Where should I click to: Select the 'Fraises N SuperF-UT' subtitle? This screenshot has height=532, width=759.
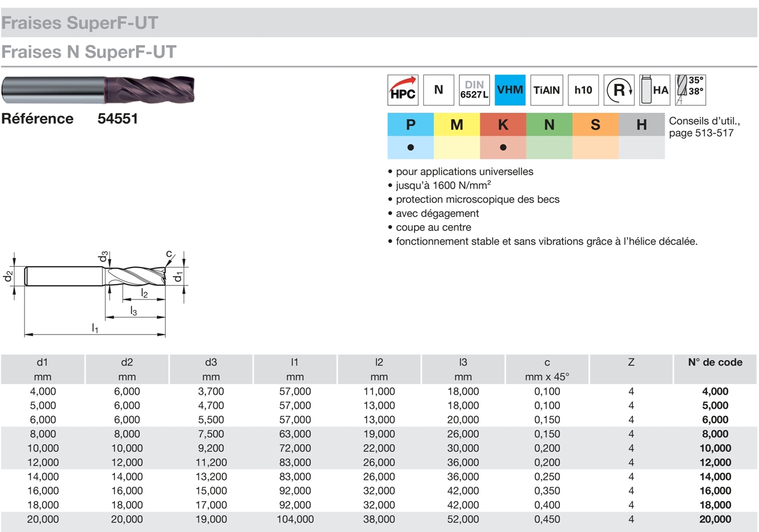coord(89,53)
